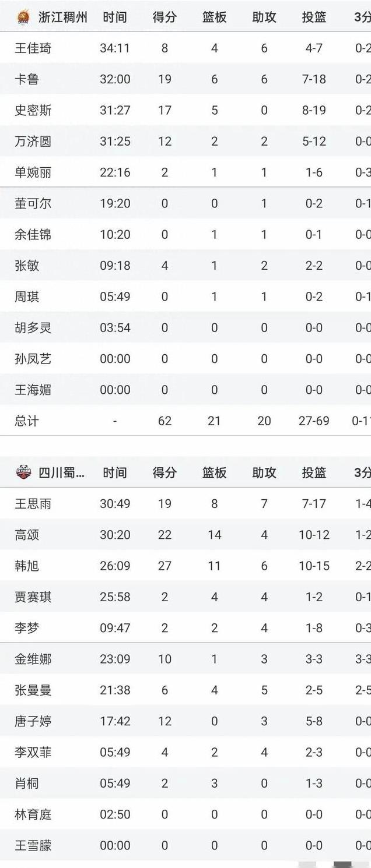Choose player 李梦

click(27, 628)
